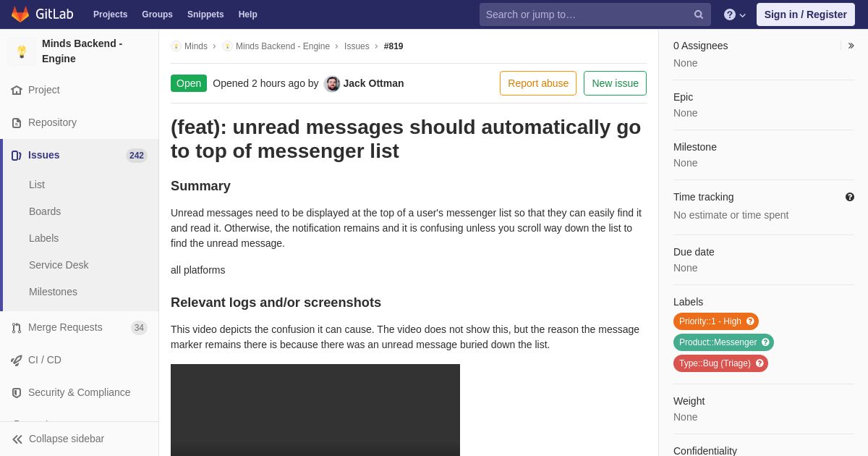This screenshot has height=456, width=868.
Task: Click the Summary heading
Action: (200, 186)
